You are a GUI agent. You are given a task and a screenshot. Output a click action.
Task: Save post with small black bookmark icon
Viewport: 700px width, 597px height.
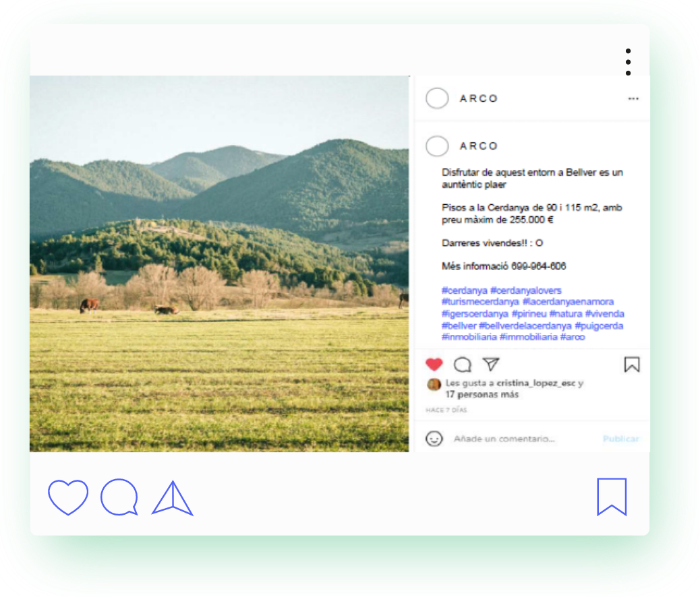click(632, 365)
